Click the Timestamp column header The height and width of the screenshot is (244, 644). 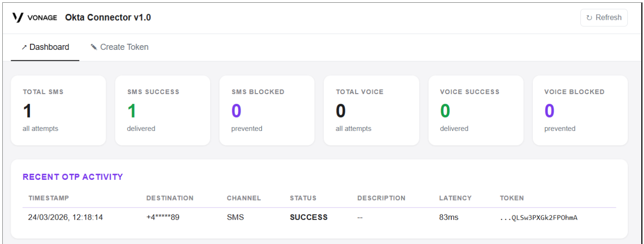click(48, 198)
